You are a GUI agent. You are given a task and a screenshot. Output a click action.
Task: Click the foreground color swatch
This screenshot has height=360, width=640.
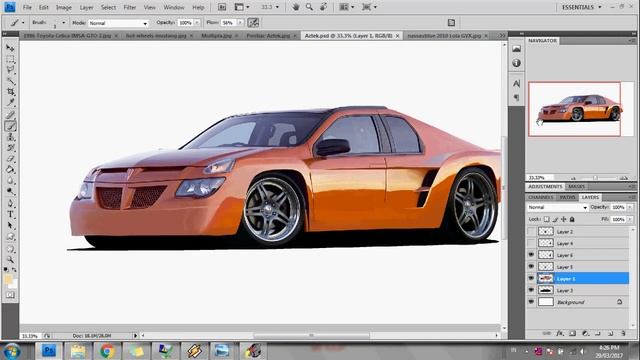8,279
